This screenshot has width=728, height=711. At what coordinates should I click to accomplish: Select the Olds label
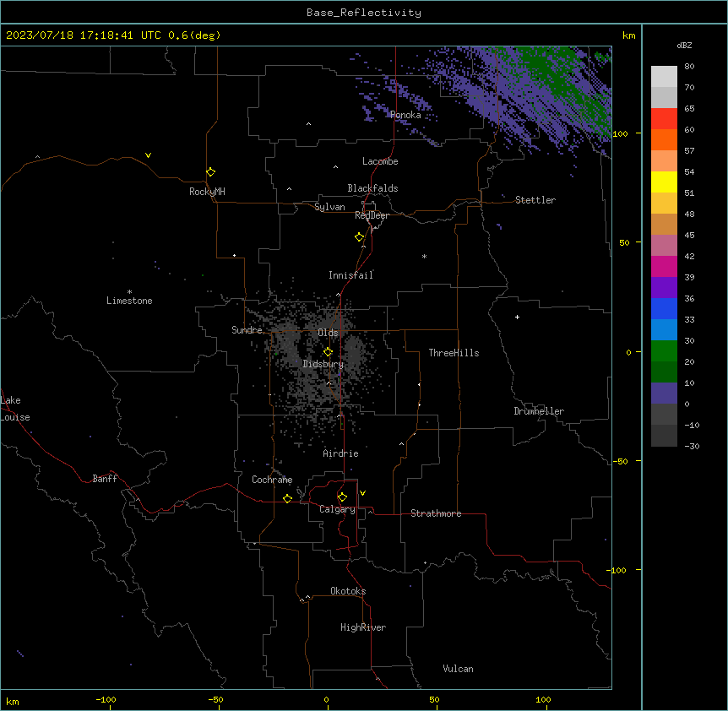[328, 333]
